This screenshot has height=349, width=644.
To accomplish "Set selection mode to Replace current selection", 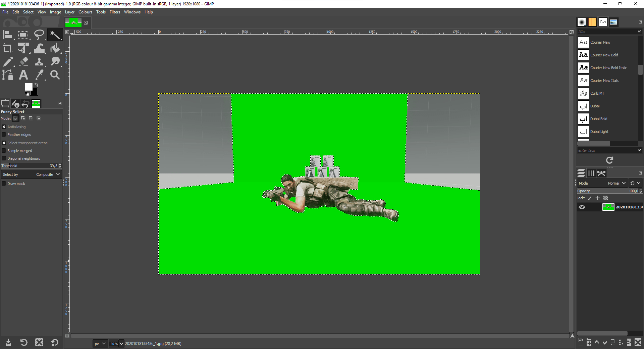I will (x=15, y=118).
